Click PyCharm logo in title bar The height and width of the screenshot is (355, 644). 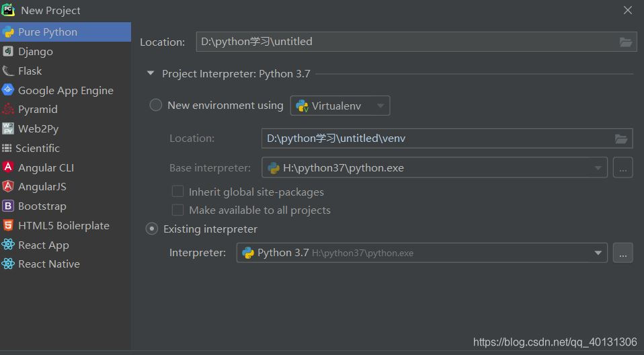(8, 9)
